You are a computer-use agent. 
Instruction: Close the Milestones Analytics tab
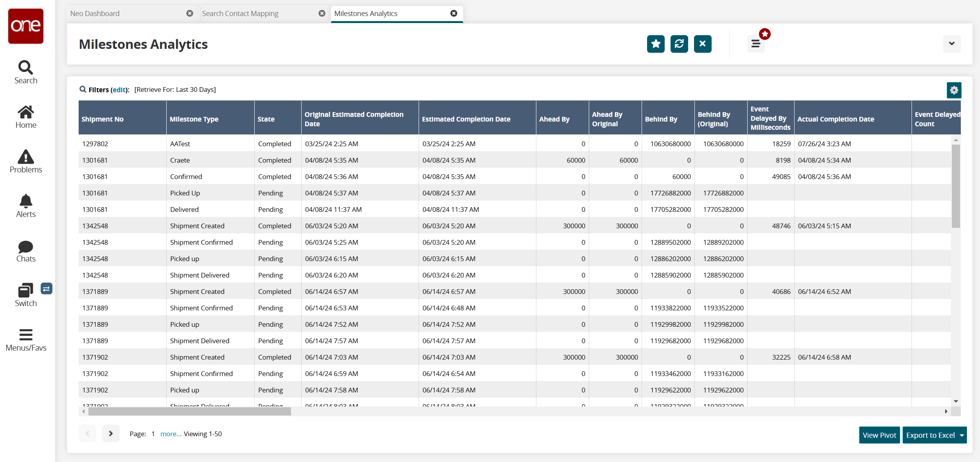click(x=454, y=13)
